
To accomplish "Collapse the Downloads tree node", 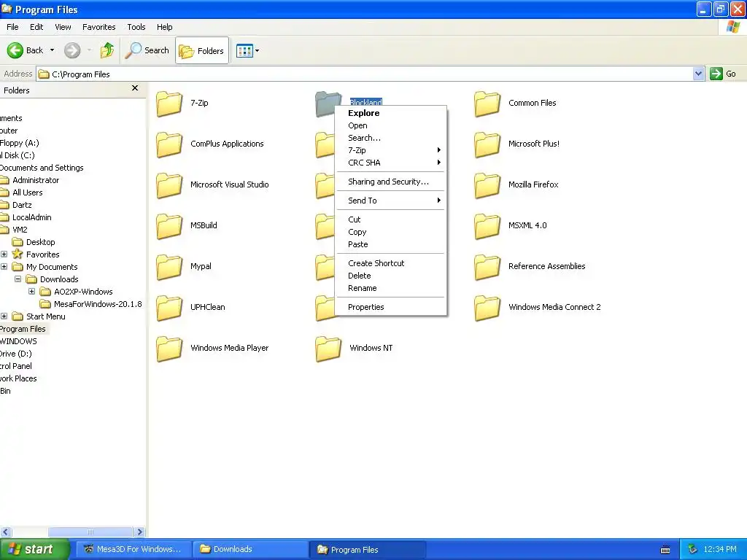I will [18, 279].
